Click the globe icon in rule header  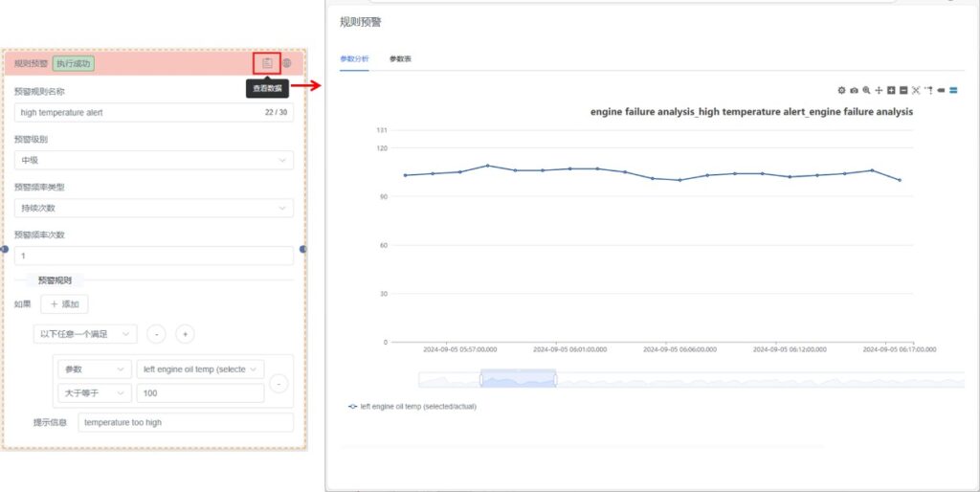tap(286, 63)
